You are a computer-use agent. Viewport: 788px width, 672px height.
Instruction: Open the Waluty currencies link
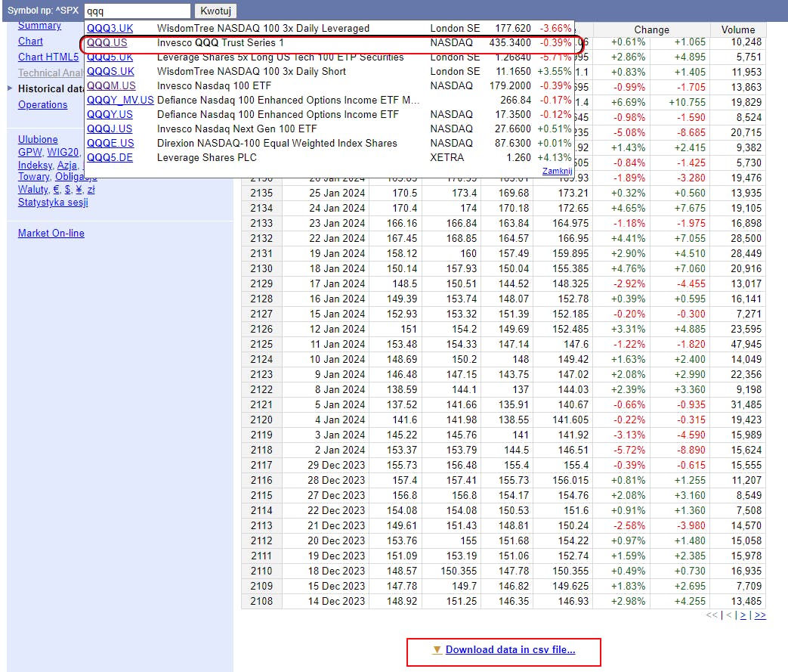click(x=32, y=190)
